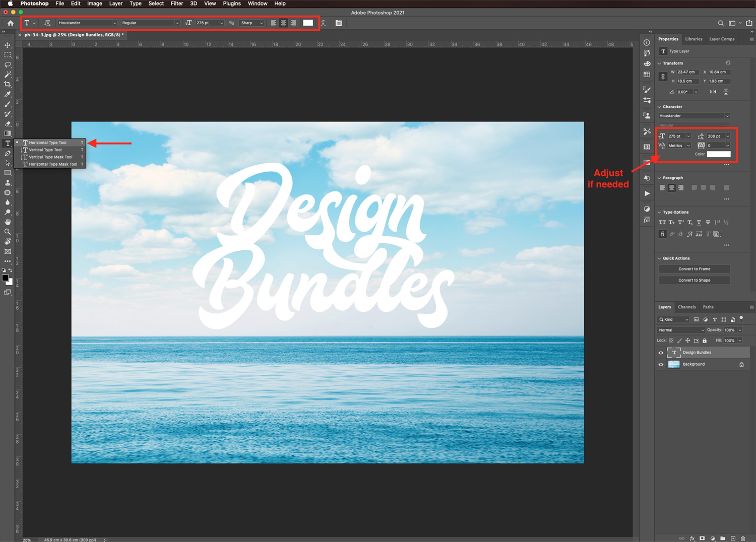Select the Crop tool
756x542 pixels.
point(8,85)
